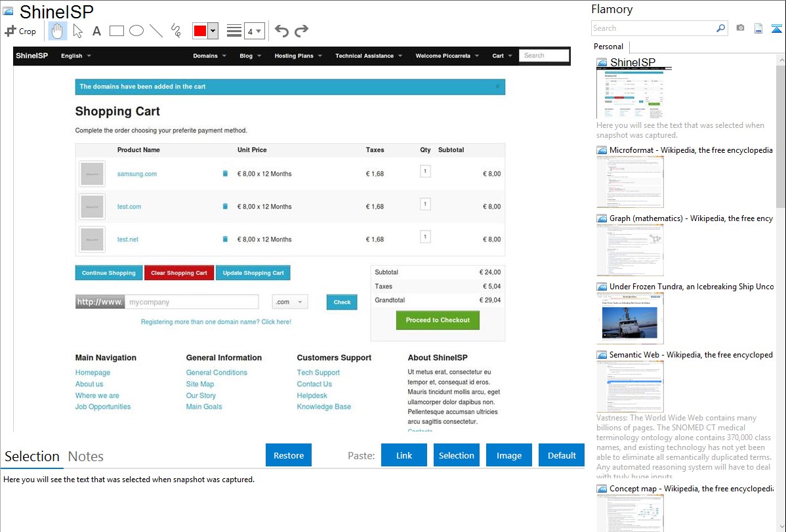This screenshot has width=786, height=532.
Task: Open the Semantic Web snapshot thumbnail
Action: 630,386
